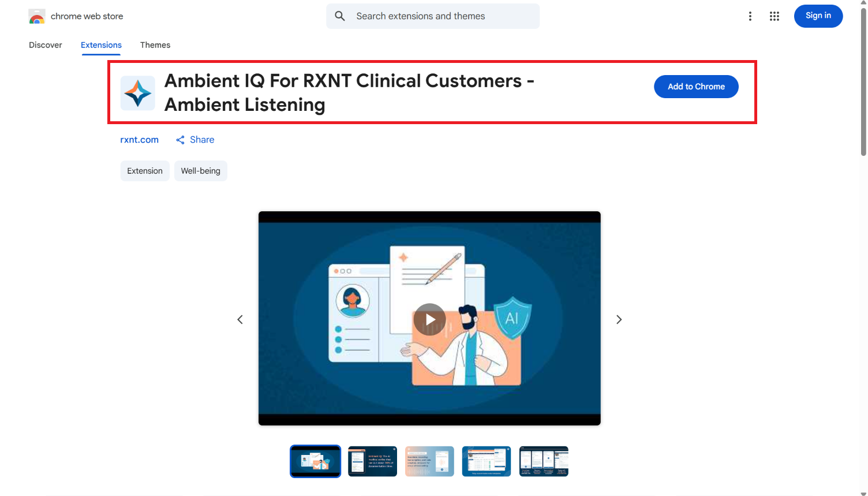Select the second screenshot thumbnail
Image resolution: width=868 pixels, height=496 pixels.
pos(372,461)
